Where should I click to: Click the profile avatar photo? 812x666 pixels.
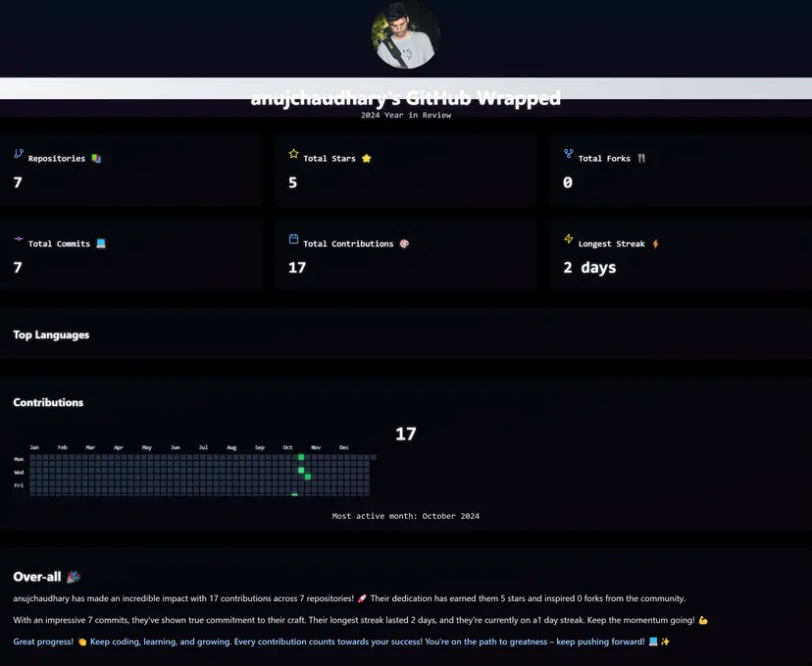(405, 34)
